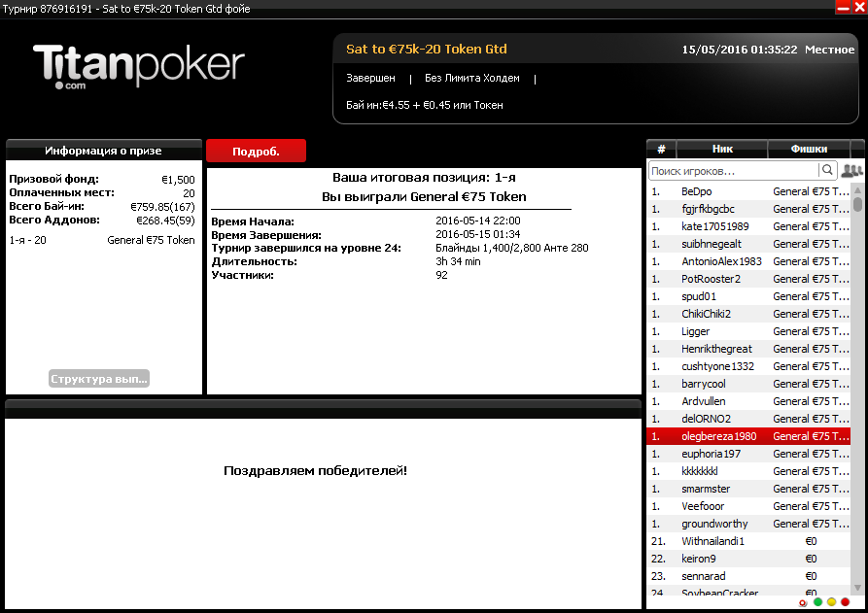Click the participants count 92
The height and width of the screenshot is (613, 868).
(441, 275)
